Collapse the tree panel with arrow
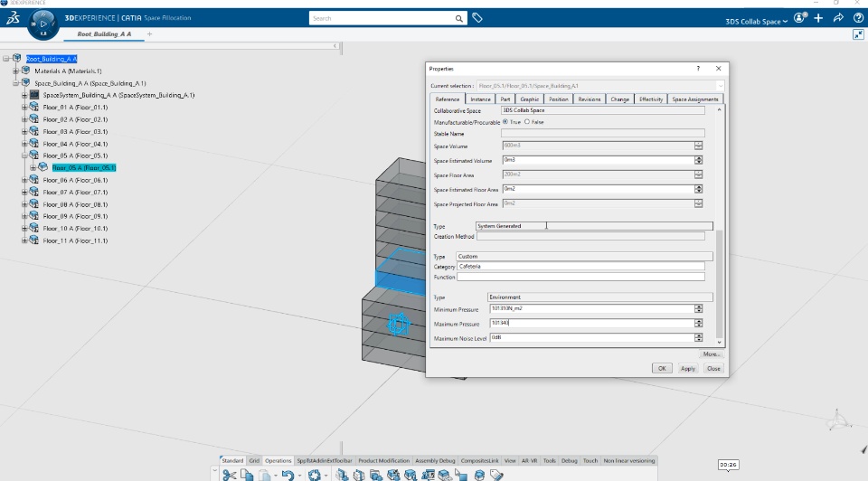868x481 pixels. [335, 46]
